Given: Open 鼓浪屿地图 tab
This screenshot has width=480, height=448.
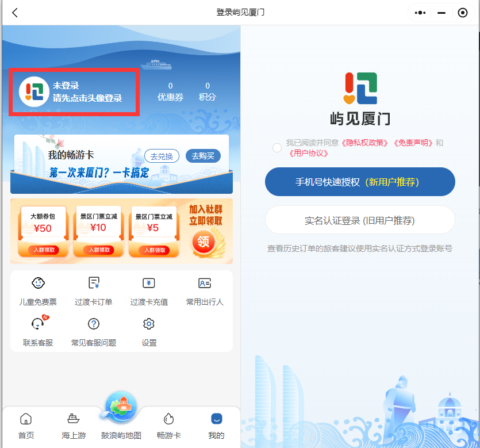Looking at the screenshot, I should tap(121, 415).
